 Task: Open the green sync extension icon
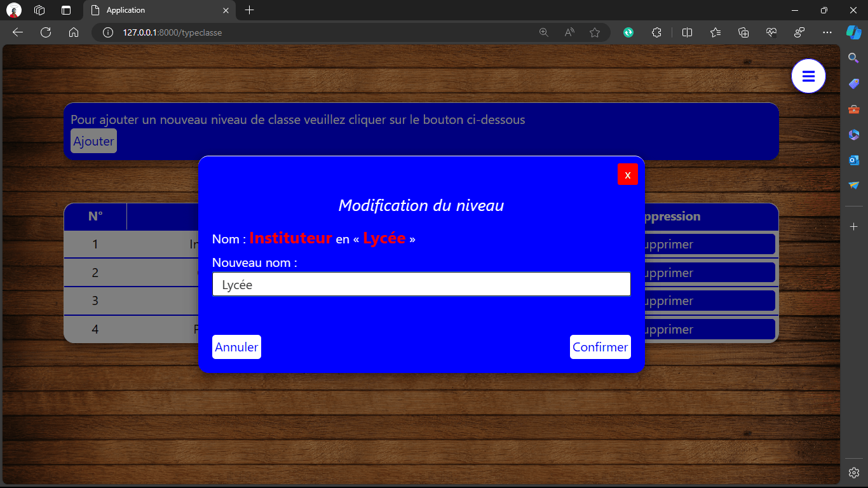[628, 32]
